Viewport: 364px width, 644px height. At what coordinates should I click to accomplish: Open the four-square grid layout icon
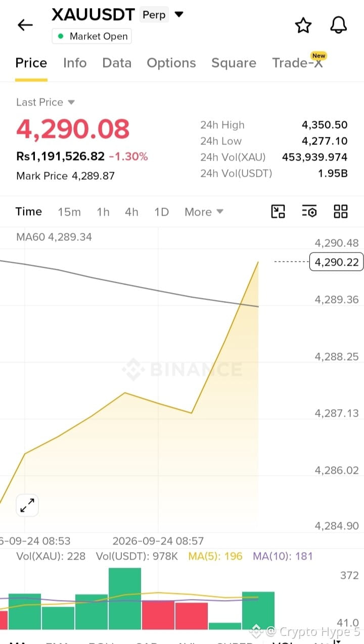pos(341,212)
